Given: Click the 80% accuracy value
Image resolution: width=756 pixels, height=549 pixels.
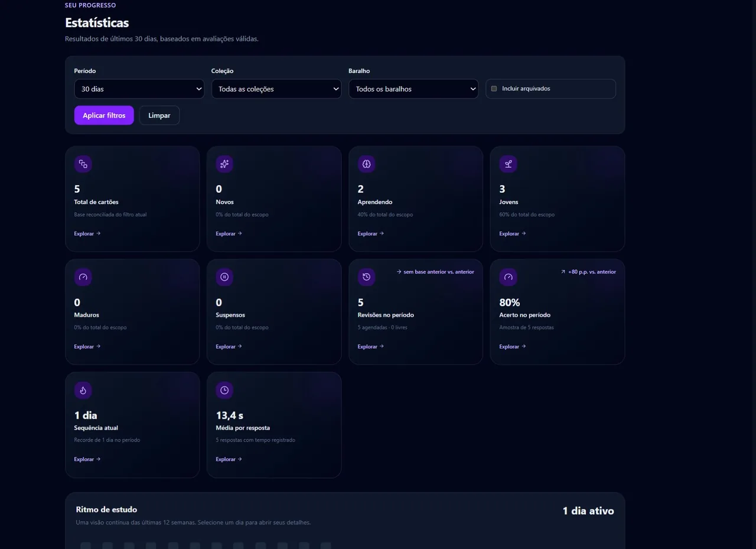Looking at the screenshot, I should point(510,303).
